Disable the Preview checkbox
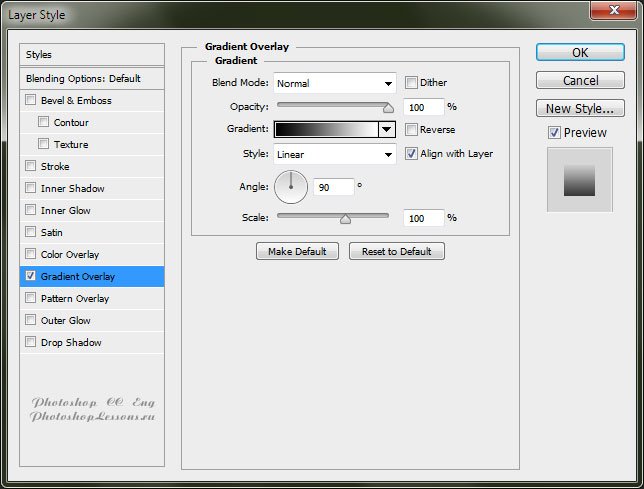The width and height of the screenshot is (644, 489). (x=554, y=132)
